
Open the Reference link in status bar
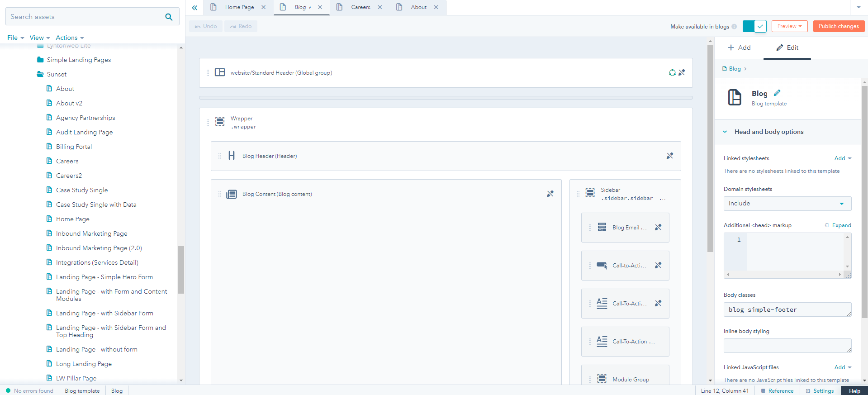click(x=777, y=391)
